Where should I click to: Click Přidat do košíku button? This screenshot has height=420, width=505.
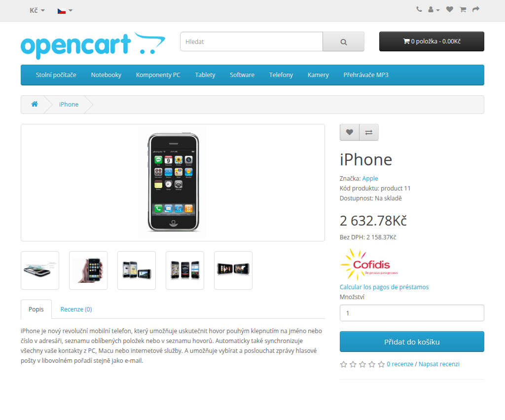tap(412, 342)
